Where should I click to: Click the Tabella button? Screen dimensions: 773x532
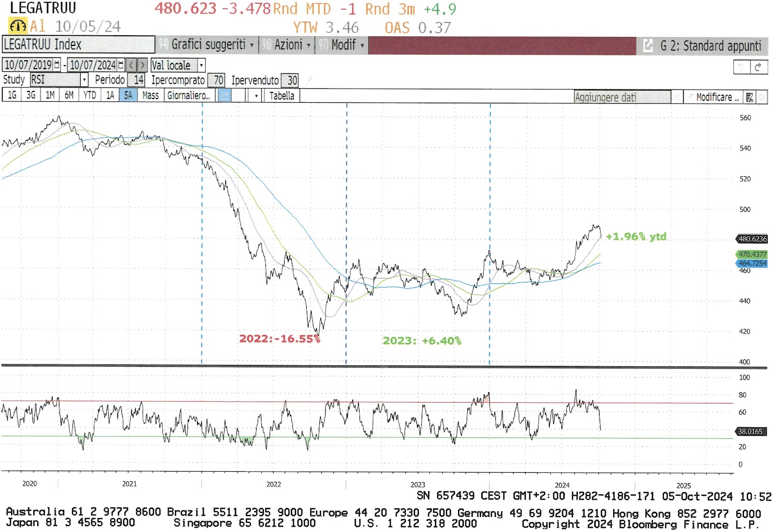point(282,96)
